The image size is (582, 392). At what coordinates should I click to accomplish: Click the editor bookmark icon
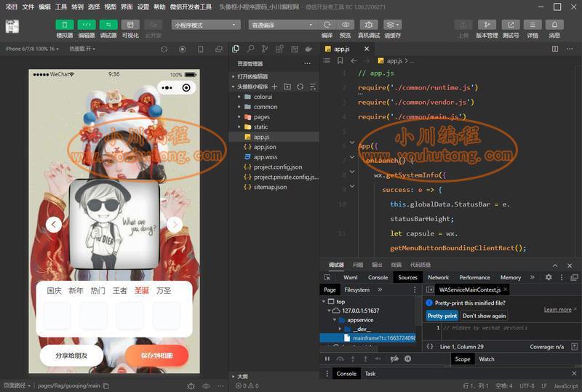pos(340,60)
